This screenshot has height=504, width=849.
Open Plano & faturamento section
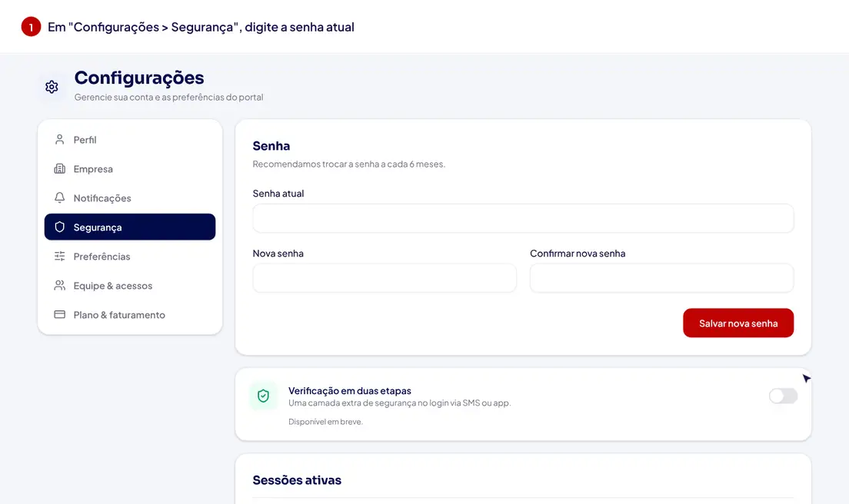click(x=130, y=315)
